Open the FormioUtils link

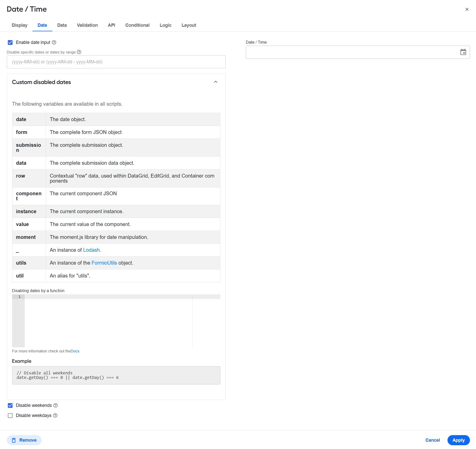(104, 263)
